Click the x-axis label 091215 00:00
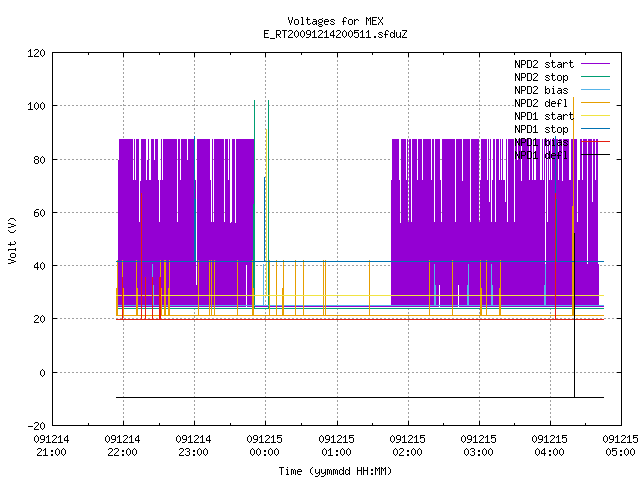640x480 pixels. (x=264, y=446)
